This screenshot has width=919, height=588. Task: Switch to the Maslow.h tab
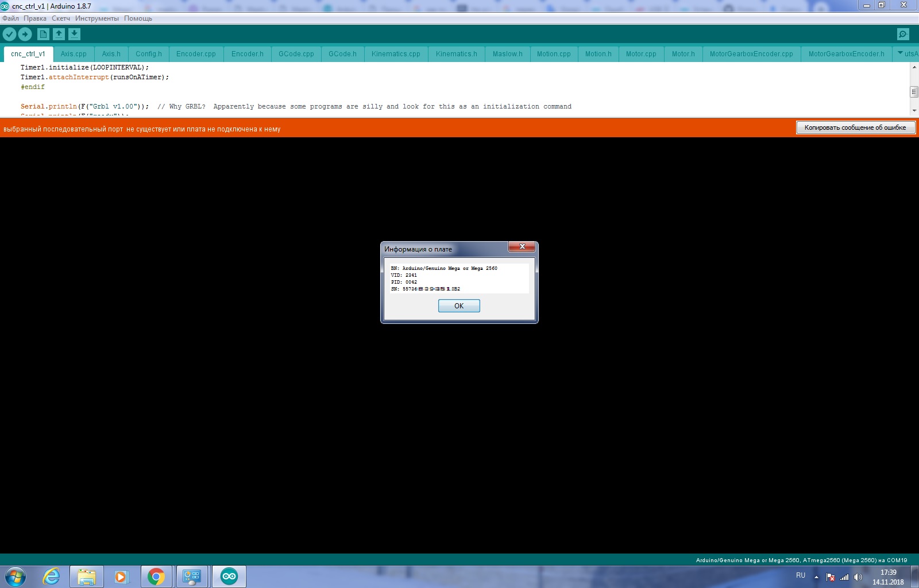click(x=508, y=54)
